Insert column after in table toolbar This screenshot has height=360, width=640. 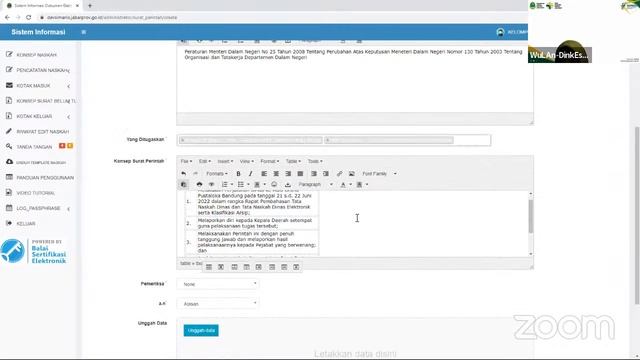pos(284,267)
